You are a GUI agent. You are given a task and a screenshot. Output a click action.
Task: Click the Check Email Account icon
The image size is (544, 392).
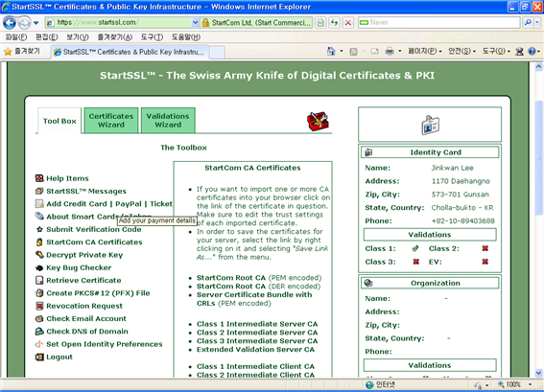coord(39,318)
